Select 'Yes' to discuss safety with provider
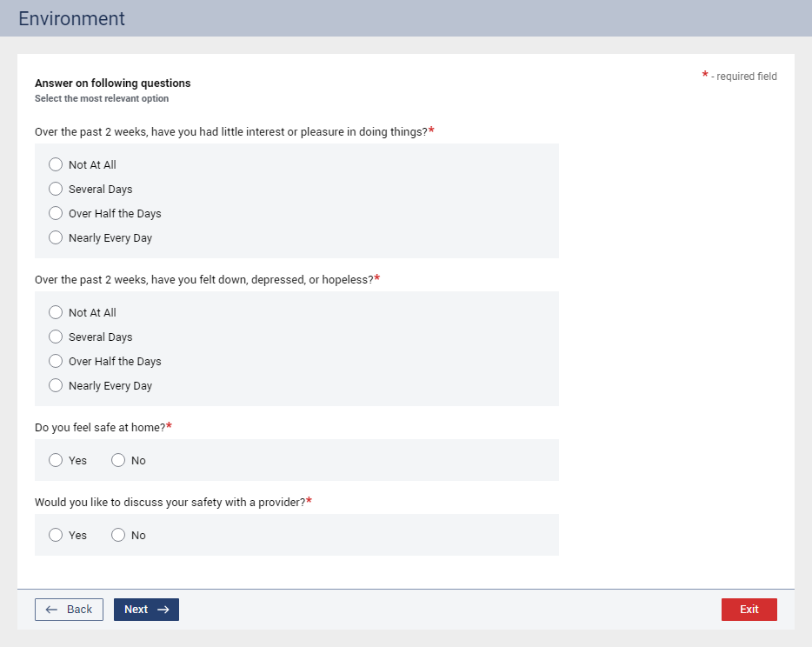812x647 pixels. click(56, 535)
